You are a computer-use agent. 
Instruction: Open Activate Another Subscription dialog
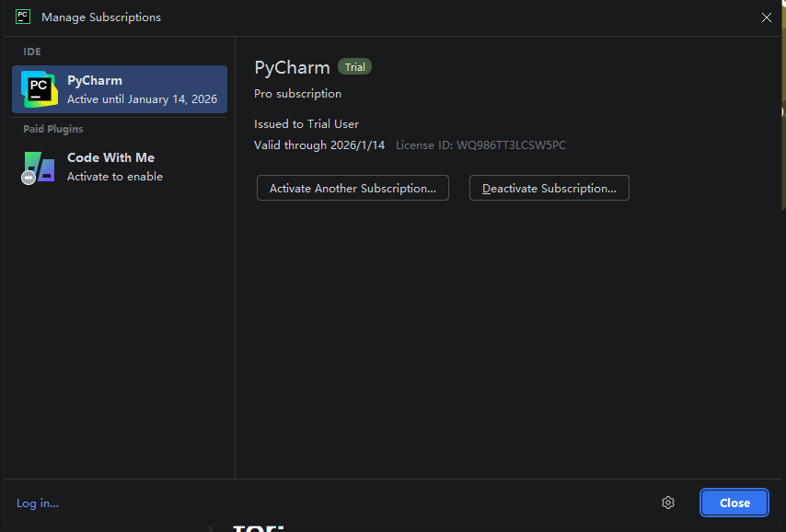[x=353, y=188]
